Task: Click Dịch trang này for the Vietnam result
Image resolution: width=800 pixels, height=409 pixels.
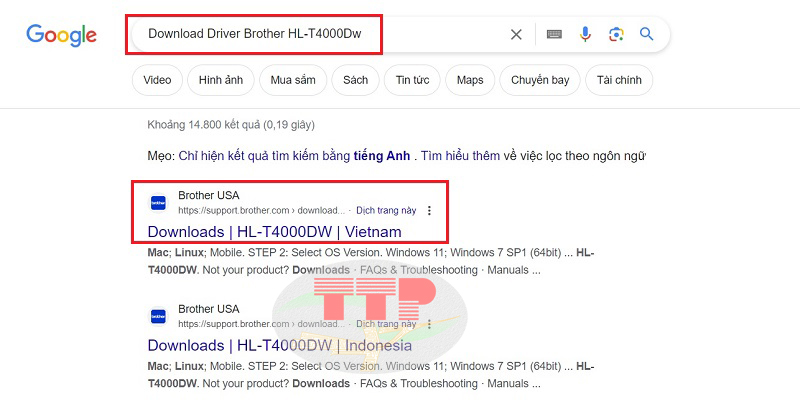Action: (x=386, y=210)
